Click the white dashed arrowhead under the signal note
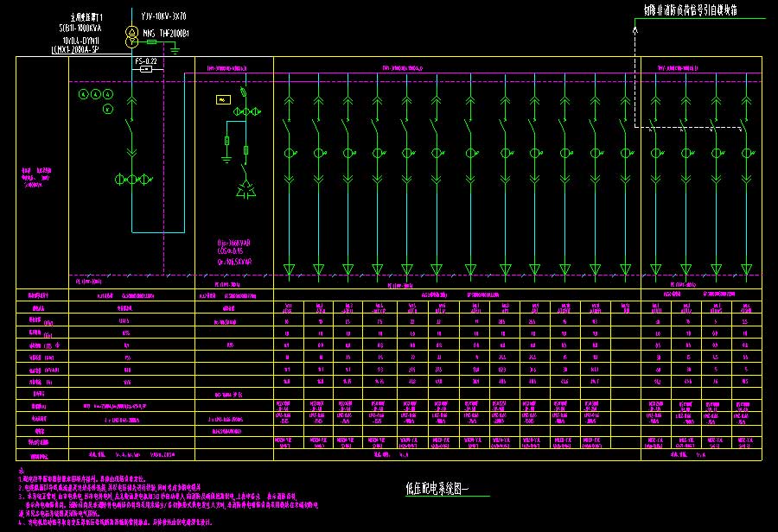The height and width of the screenshot is (532, 778). tap(635, 29)
